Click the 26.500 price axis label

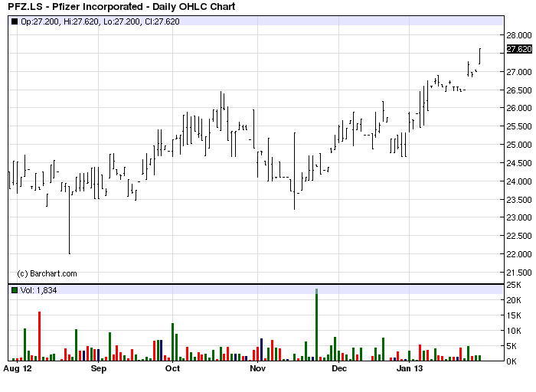[519, 90]
